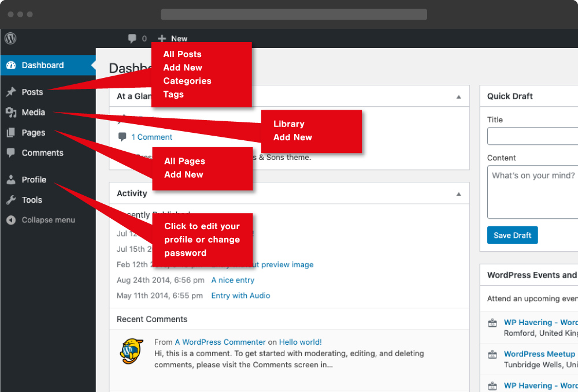The width and height of the screenshot is (578, 392).
Task: Click the Aug 24th 2014, 6:56 pm date
Action: point(160,280)
